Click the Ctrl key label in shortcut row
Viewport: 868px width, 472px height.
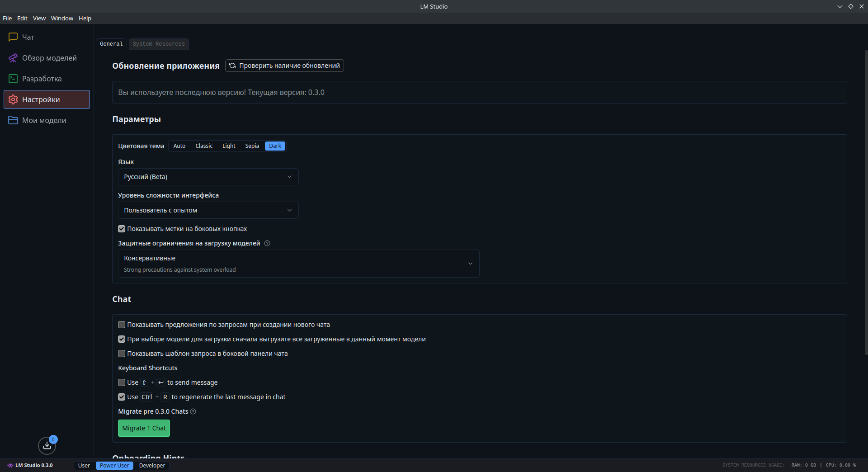pyautogui.click(x=147, y=397)
